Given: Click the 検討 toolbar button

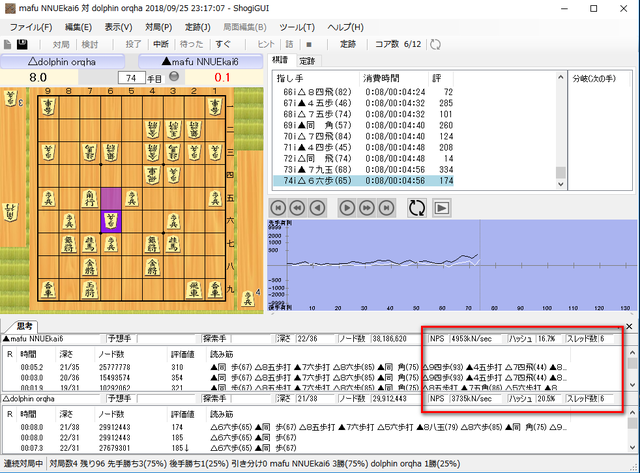Looking at the screenshot, I should click(x=90, y=44).
